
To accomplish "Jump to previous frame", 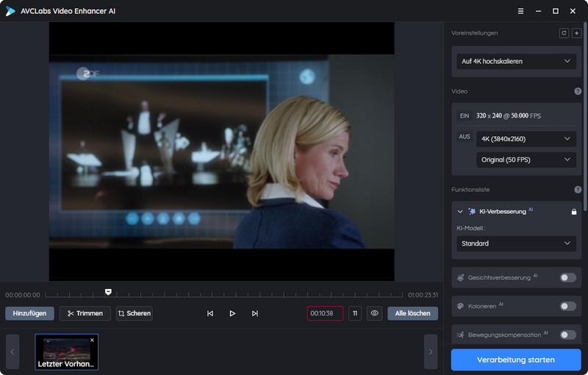I will click(x=210, y=313).
